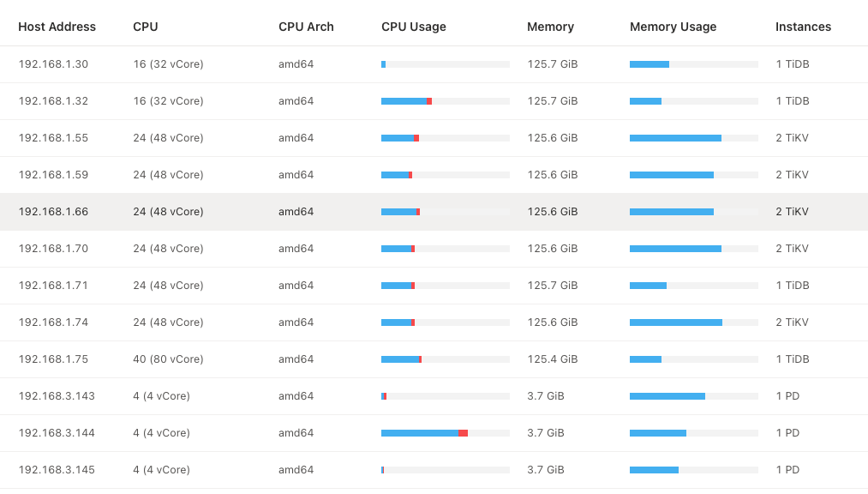Click CPU usage bar for host 192.168.1.70
The height and width of the screenshot is (494, 868).
(446, 249)
